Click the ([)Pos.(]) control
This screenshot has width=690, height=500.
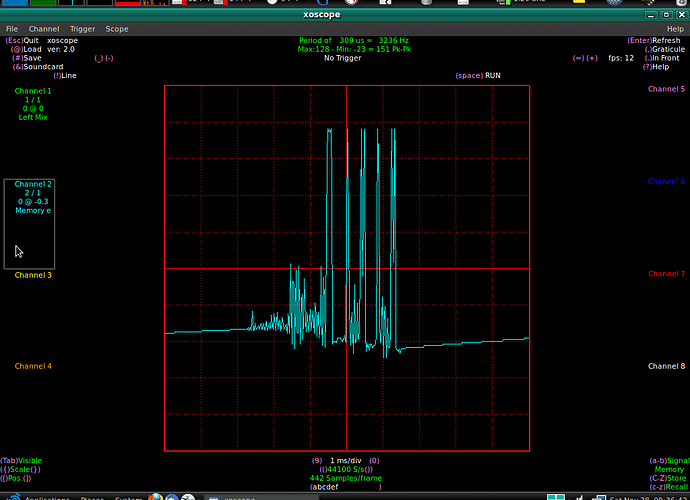click(x=16, y=478)
